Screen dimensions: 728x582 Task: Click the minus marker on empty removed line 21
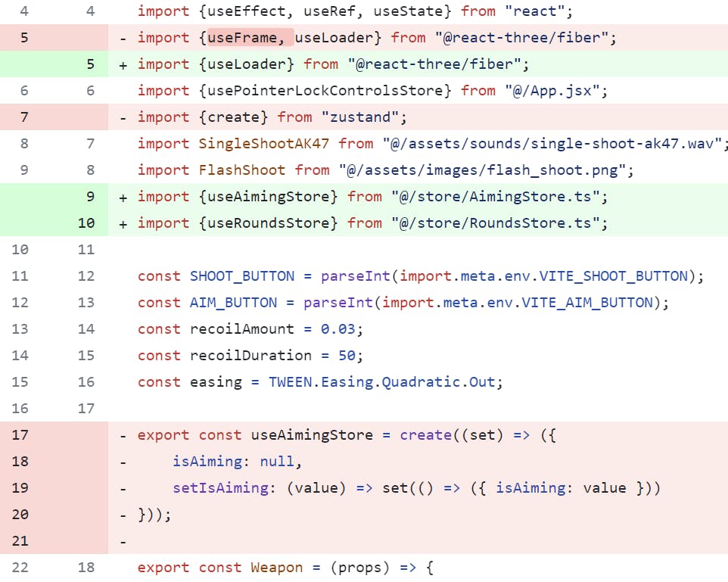pyautogui.click(x=123, y=541)
